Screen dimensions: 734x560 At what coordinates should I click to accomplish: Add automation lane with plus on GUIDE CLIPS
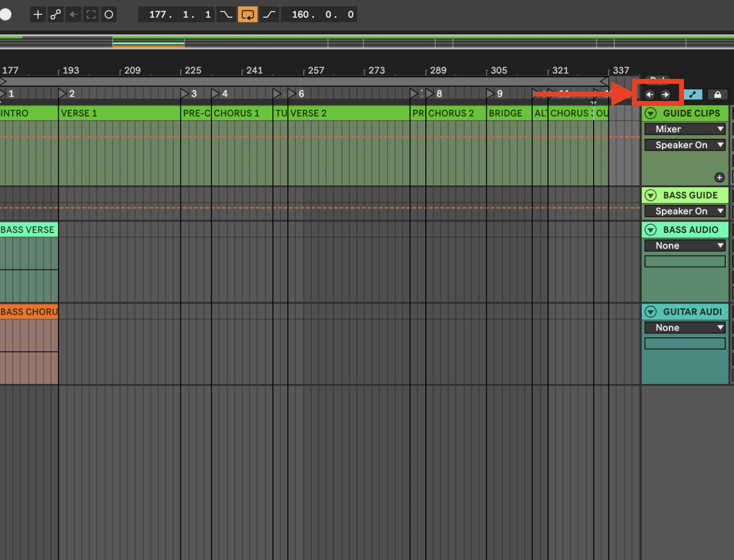[719, 178]
